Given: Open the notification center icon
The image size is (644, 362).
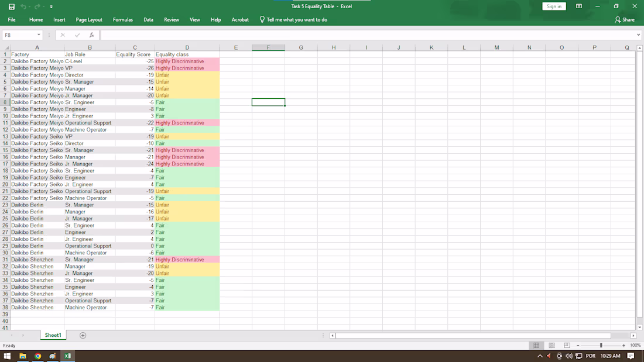Looking at the screenshot, I should click(x=631, y=356).
